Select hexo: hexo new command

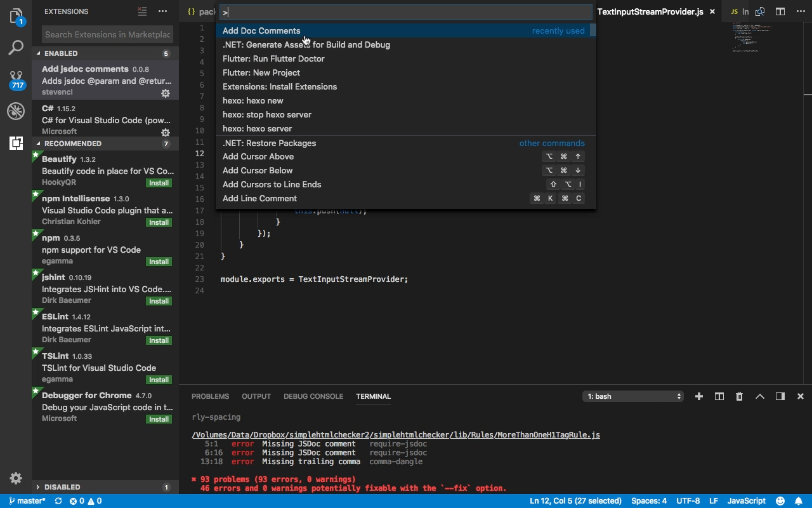pos(406,100)
